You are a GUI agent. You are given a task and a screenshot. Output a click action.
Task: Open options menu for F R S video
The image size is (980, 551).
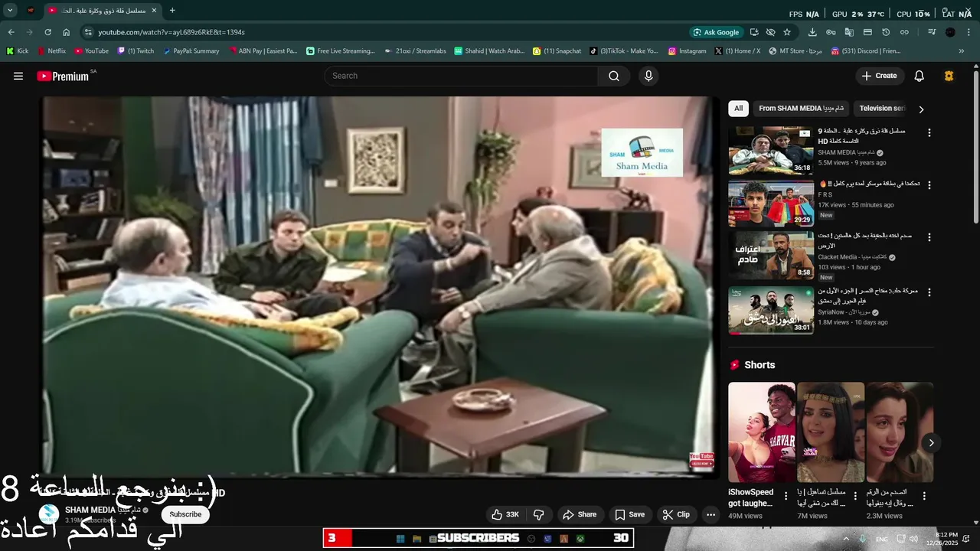coord(929,185)
